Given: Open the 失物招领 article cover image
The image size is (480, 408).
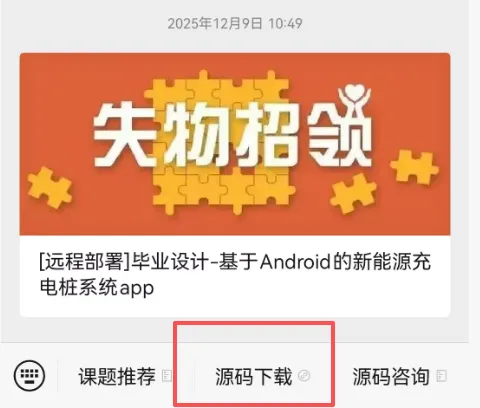Looking at the screenshot, I should [235, 144].
